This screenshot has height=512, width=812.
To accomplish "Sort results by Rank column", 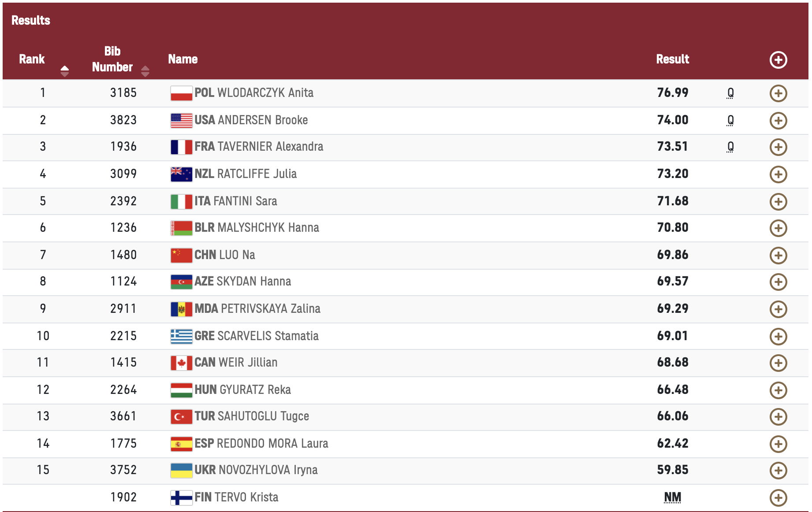I will pos(64,70).
